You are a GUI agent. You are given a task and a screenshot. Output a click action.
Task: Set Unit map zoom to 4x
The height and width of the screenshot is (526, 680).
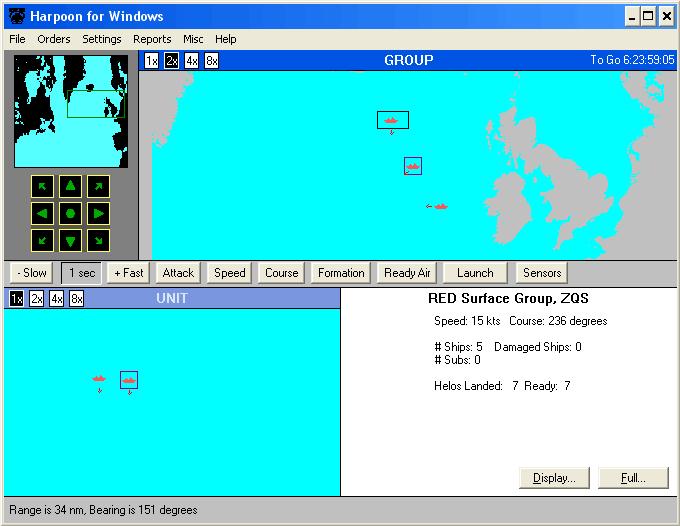56,298
